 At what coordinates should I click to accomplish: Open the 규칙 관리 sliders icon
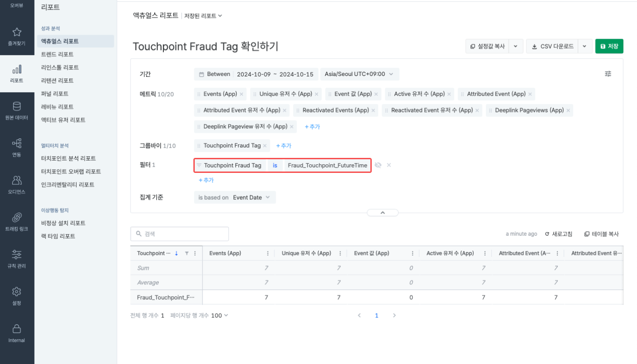(17, 254)
